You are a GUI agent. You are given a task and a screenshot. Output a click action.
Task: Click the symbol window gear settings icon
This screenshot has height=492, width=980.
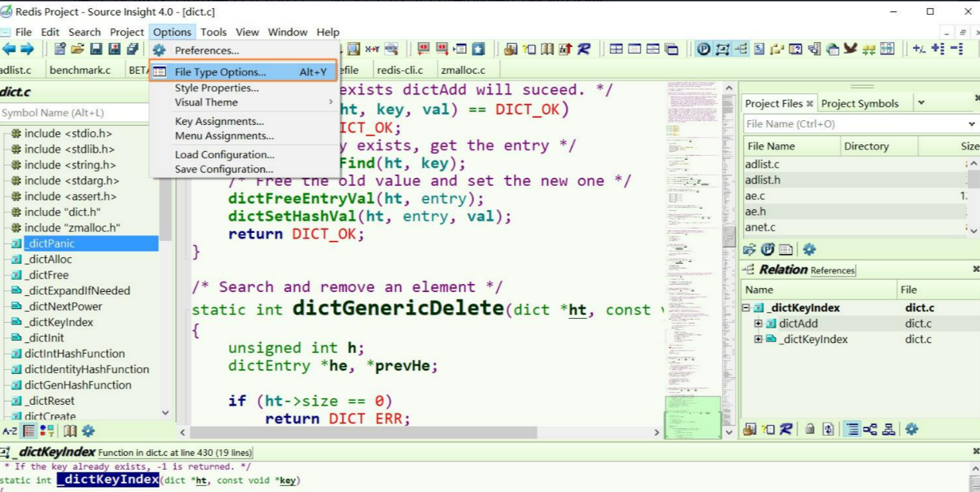coord(88,431)
